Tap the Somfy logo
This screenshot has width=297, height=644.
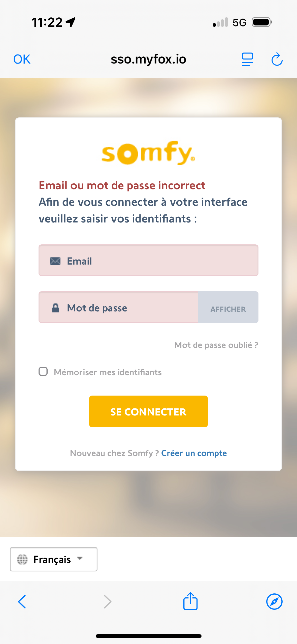pyautogui.click(x=148, y=153)
